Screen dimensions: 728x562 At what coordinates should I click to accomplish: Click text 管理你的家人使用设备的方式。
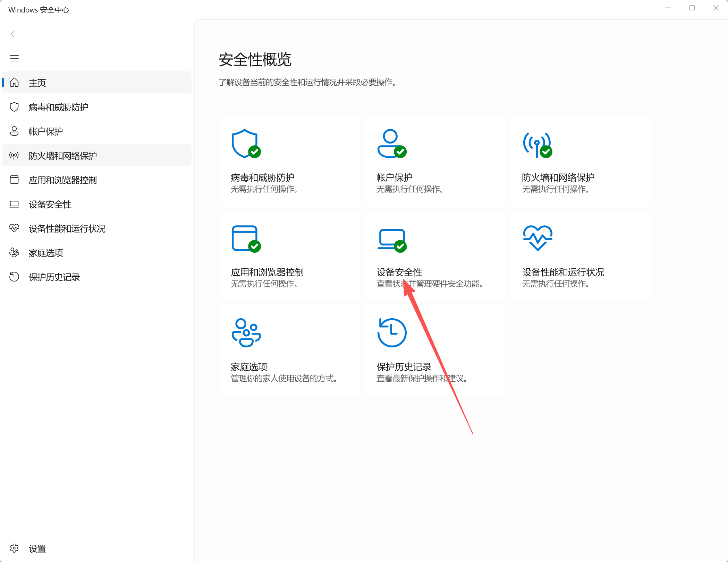[284, 378]
